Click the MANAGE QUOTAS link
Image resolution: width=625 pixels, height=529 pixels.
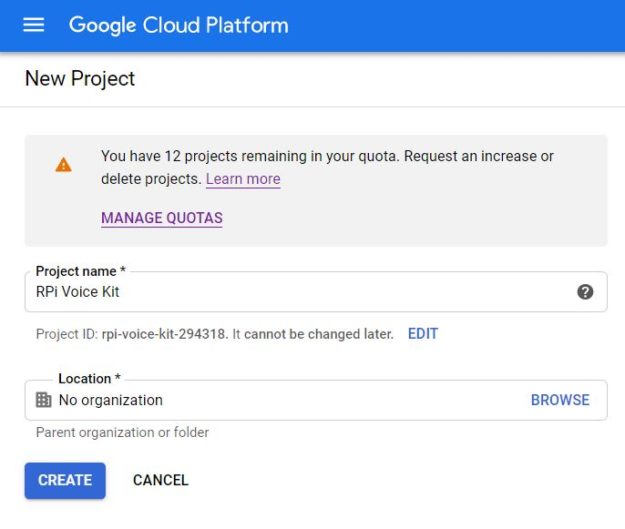162,218
